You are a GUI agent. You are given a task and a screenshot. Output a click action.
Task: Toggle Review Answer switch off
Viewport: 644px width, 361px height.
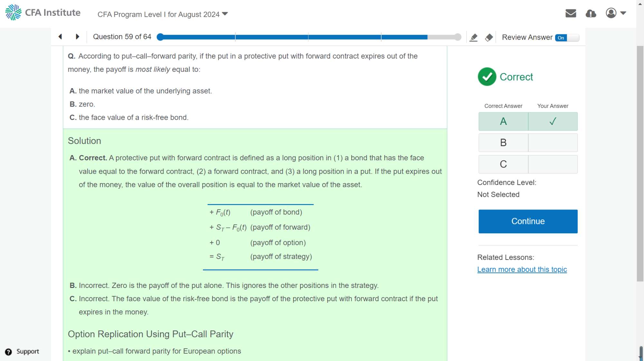567,38
